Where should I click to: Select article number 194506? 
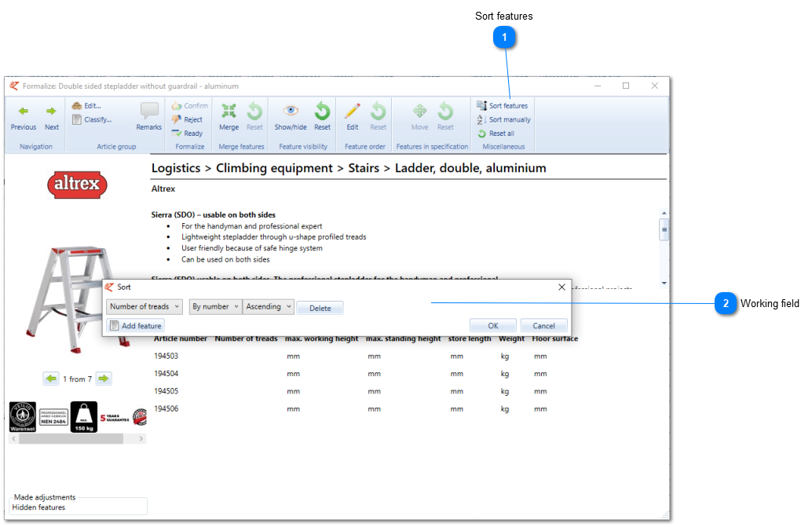coord(166,409)
